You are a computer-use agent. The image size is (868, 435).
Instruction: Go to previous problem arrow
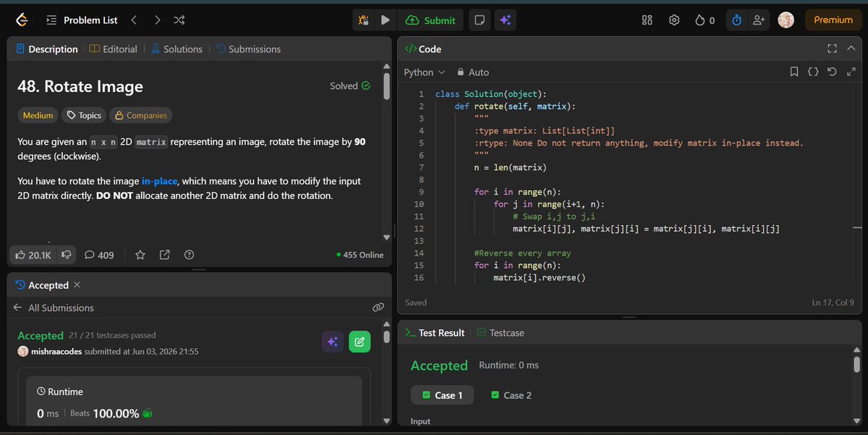click(x=134, y=20)
